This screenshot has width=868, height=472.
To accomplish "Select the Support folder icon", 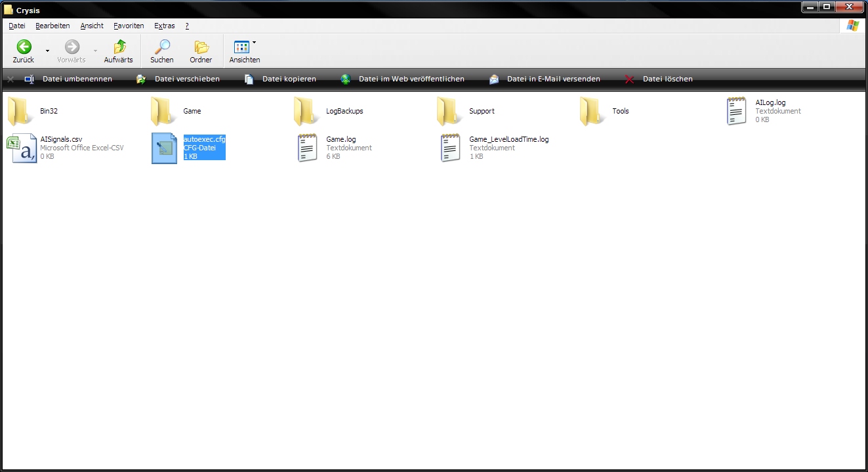I will (450, 111).
